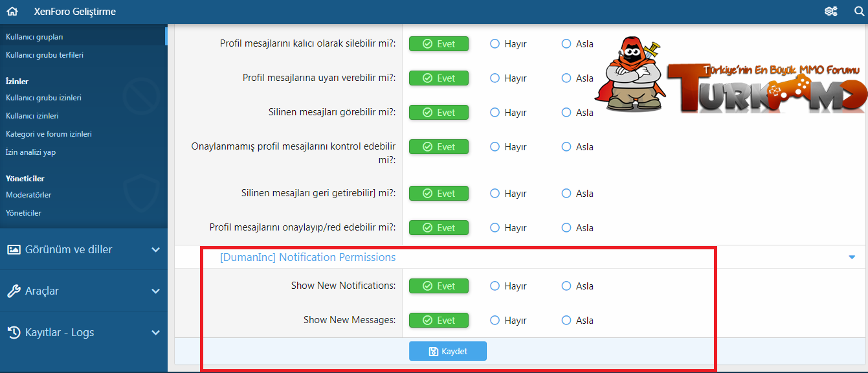Select Asla for onaylayıp/red edebilir
Image resolution: width=868 pixels, height=373 pixels.
577,228
